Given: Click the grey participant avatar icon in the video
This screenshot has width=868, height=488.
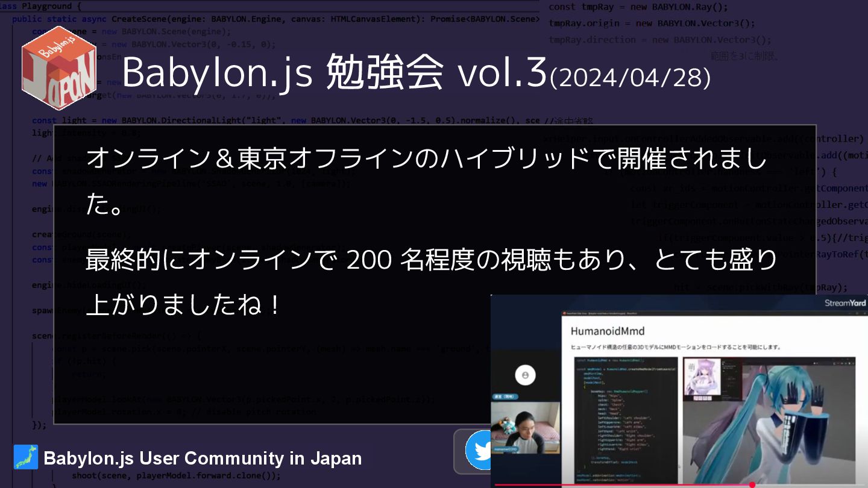Looking at the screenshot, I should click(x=526, y=375).
